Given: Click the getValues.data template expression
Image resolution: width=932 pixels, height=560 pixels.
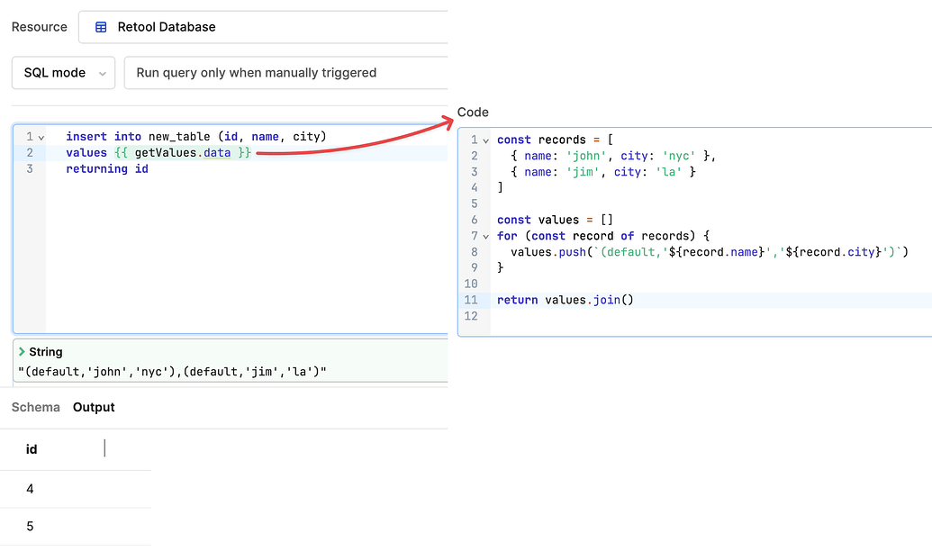Looking at the screenshot, I should pos(183,153).
